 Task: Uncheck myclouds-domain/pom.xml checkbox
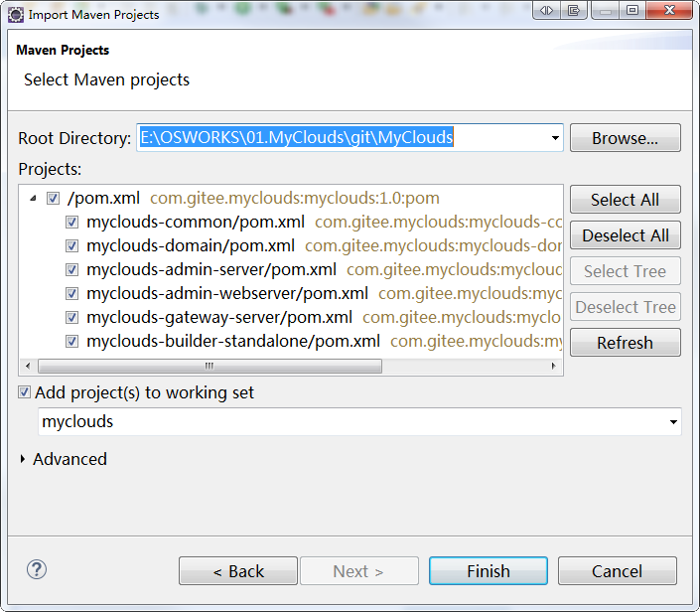click(x=71, y=245)
